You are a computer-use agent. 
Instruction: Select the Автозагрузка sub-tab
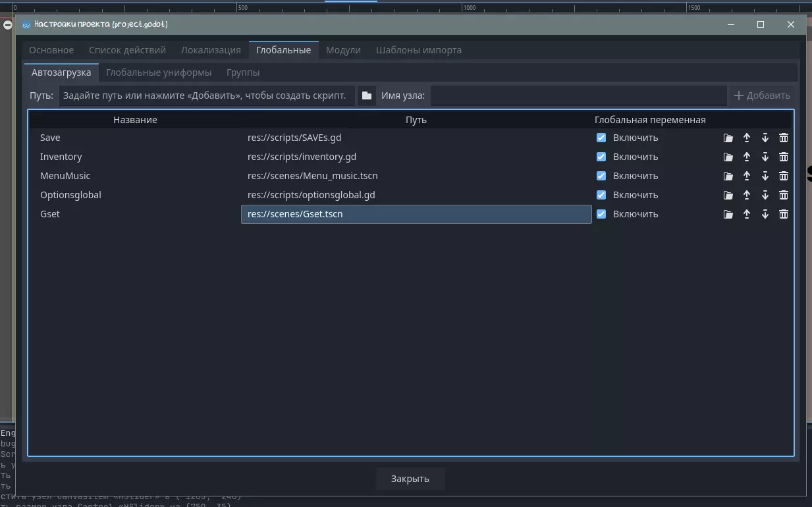[61, 72]
